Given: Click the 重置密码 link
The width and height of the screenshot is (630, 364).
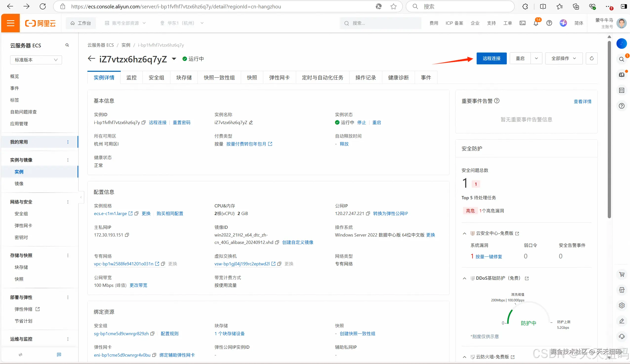Looking at the screenshot, I should pos(182,123).
